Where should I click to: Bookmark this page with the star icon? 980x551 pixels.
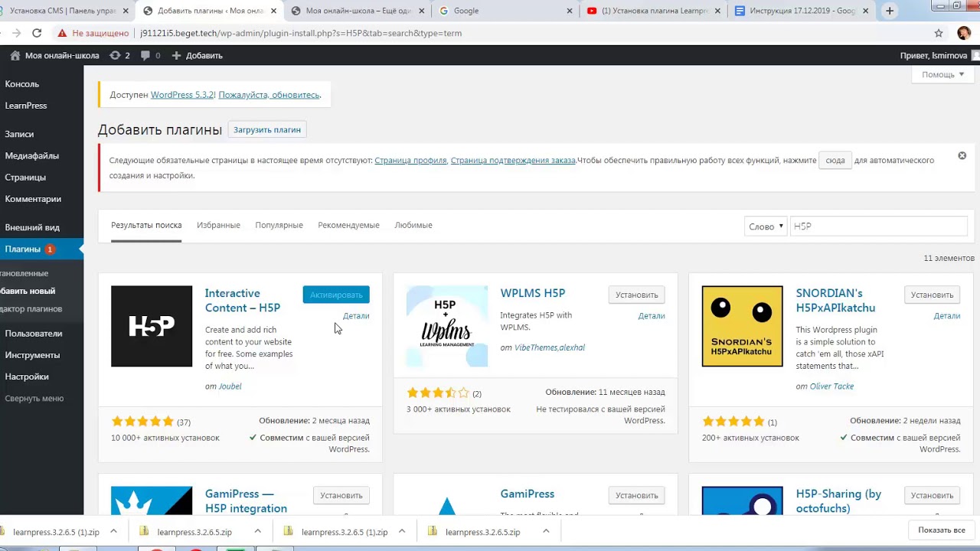[x=939, y=33]
